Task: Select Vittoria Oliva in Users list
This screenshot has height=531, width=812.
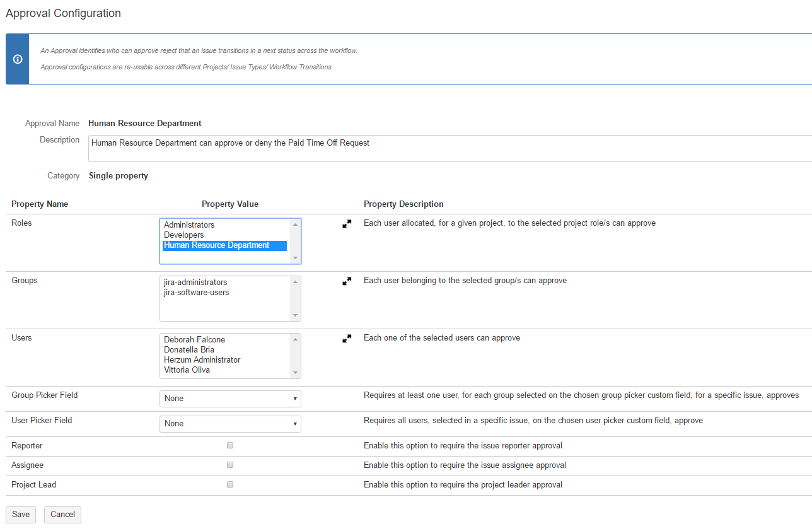Action: 187,370
